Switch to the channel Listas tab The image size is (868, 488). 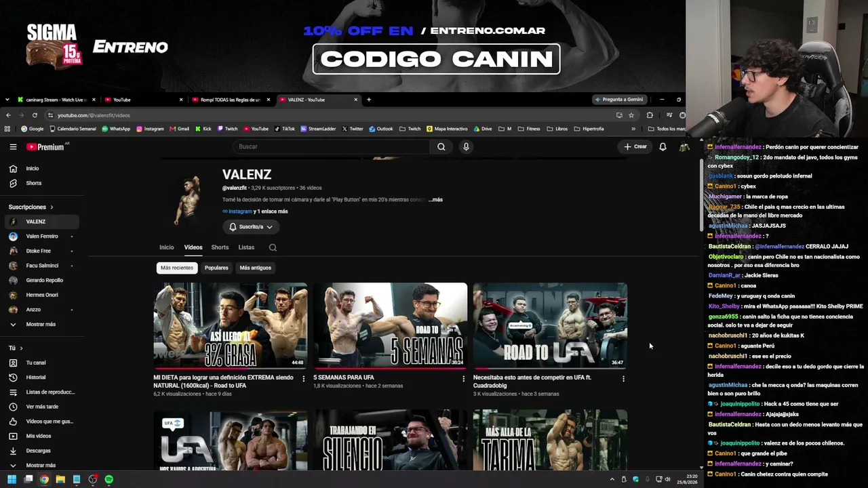click(246, 247)
